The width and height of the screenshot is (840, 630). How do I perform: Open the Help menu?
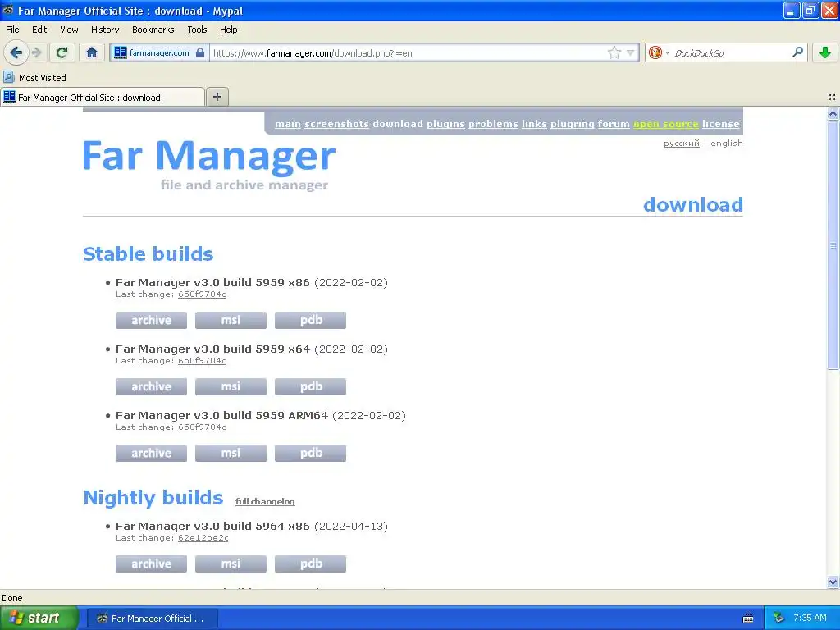(x=229, y=30)
